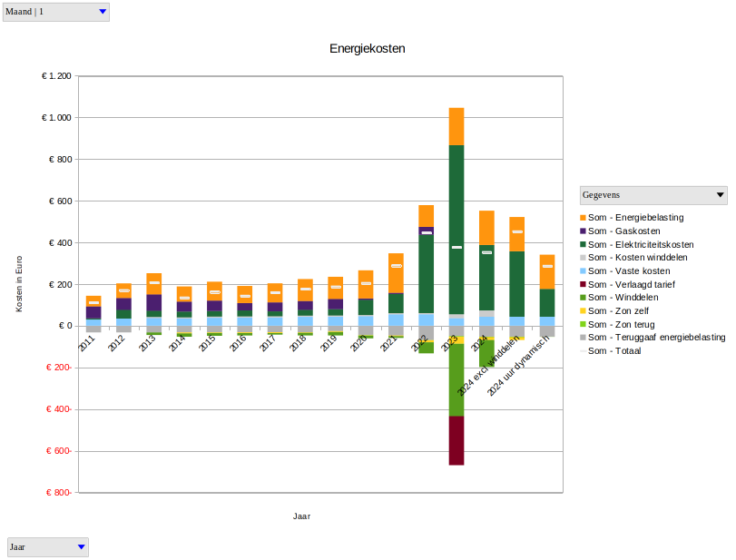Screen dimensions: 736x560
Task: Select the Som - Vaste kosten legend entry
Action: click(629, 271)
